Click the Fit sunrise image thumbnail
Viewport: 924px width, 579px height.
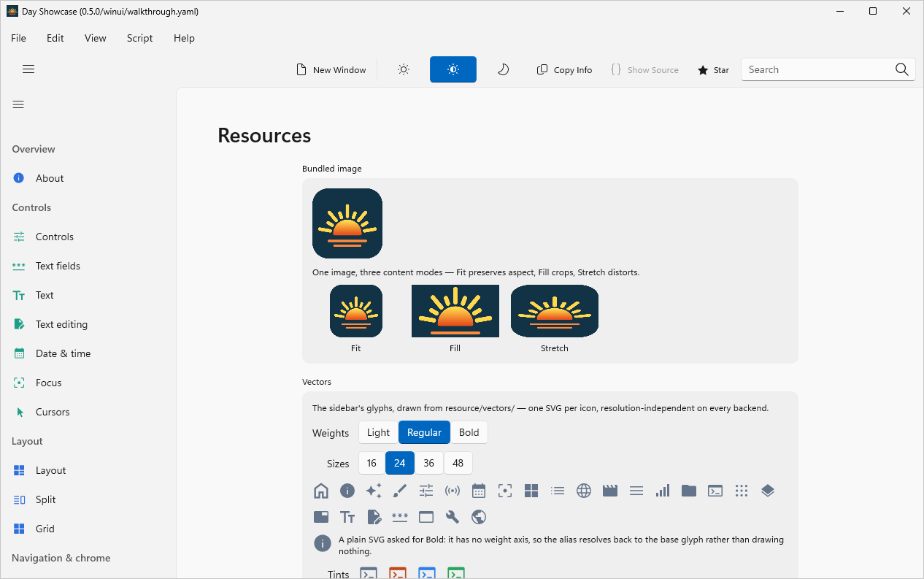356,311
